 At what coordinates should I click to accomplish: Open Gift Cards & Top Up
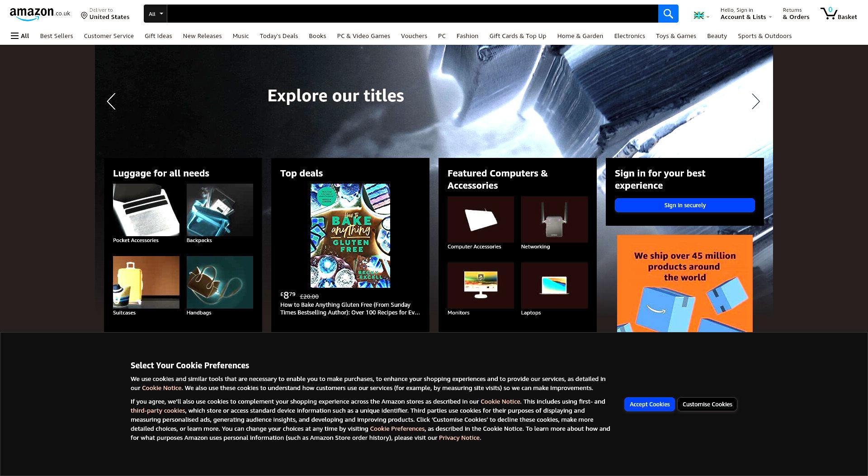coord(518,36)
